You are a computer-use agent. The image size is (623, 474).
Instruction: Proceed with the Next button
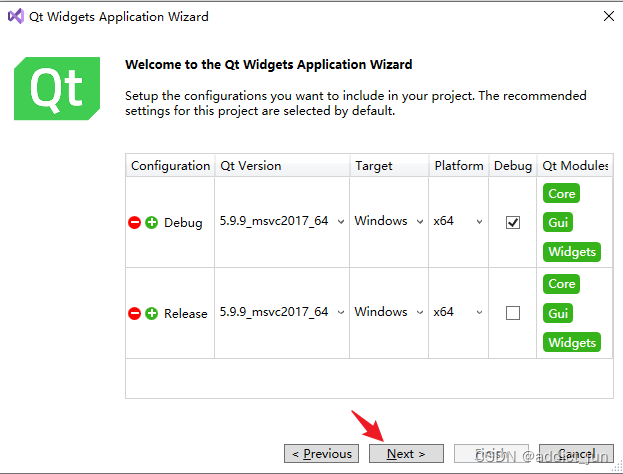tap(406, 453)
